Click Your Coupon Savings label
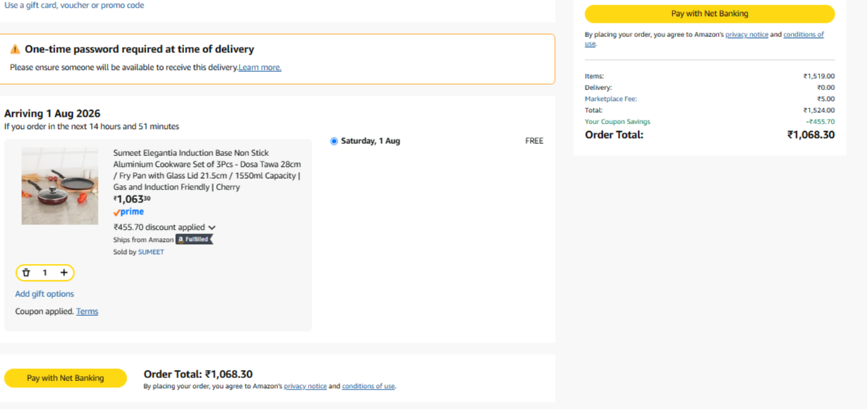 click(618, 122)
